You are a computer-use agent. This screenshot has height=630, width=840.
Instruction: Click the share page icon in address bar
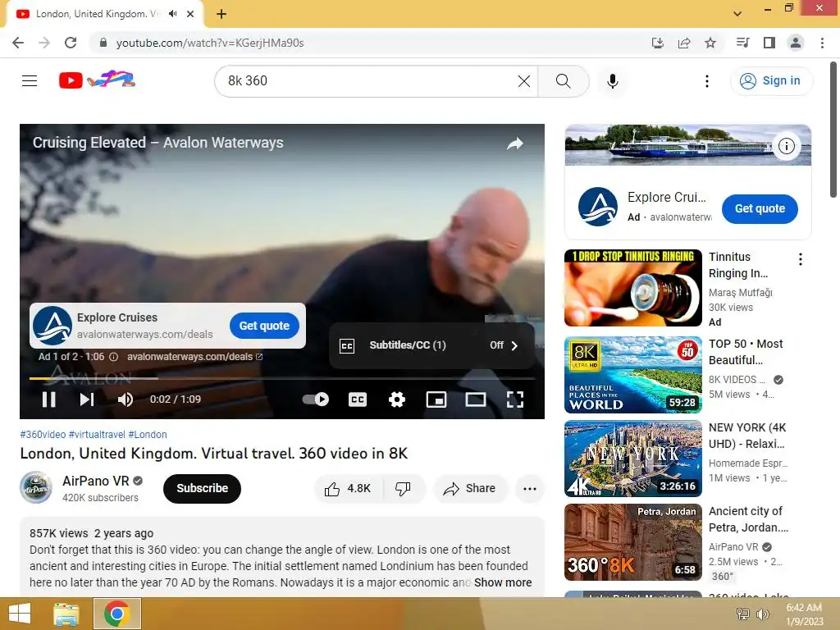tap(684, 43)
